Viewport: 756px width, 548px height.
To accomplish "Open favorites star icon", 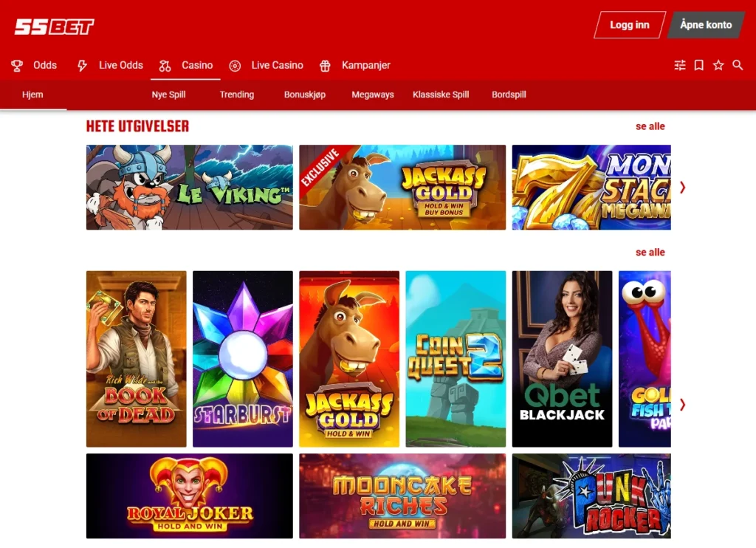I will point(718,65).
